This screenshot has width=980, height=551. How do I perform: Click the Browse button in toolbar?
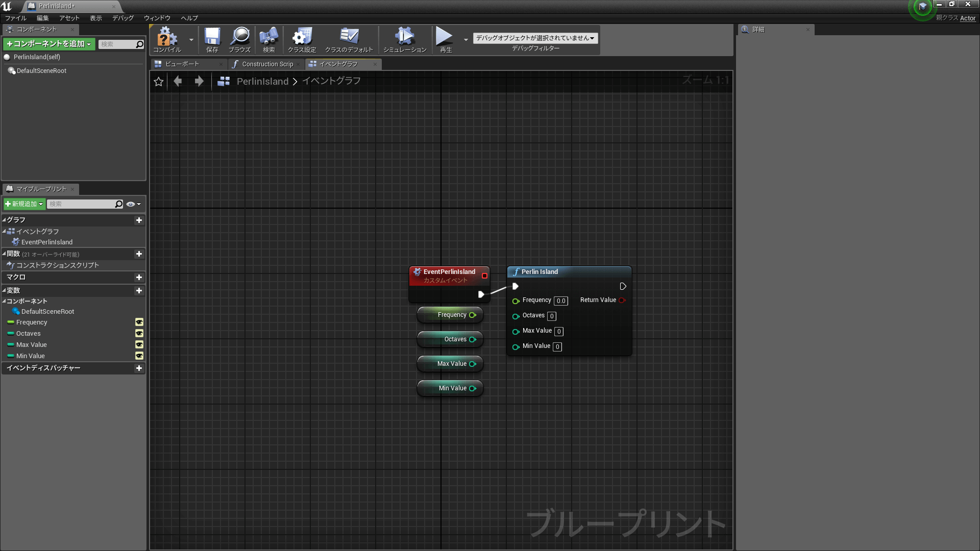239,38
